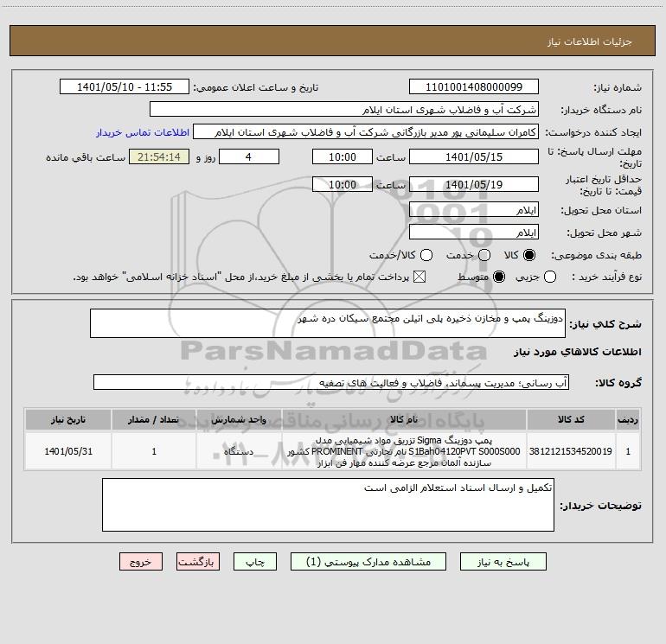Click the price validity time 10:00 field
The height and width of the screenshot is (644, 666).
pos(343,184)
